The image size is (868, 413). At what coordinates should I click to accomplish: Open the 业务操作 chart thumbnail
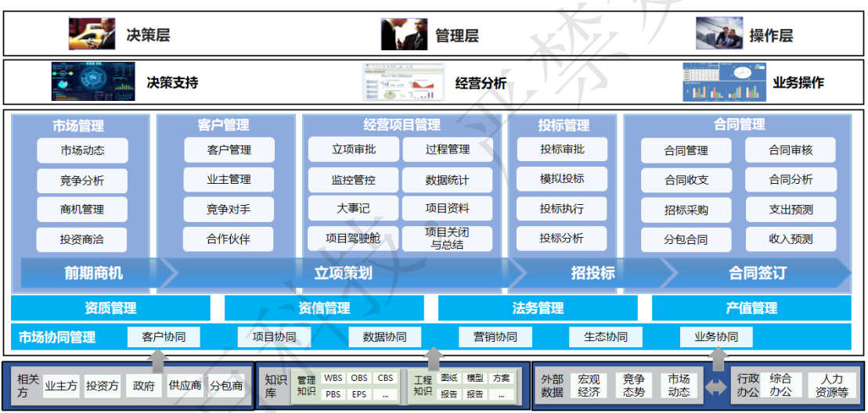[x=723, y=81]
